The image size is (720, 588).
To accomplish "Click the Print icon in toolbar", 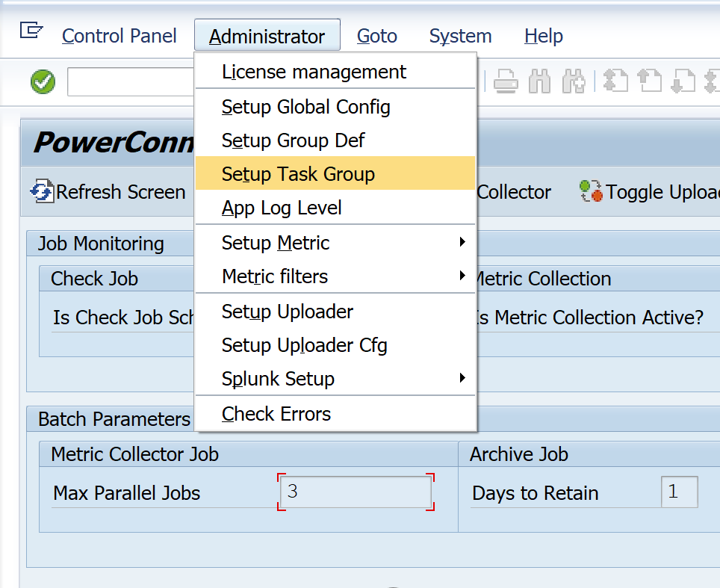I will point(506,81).
